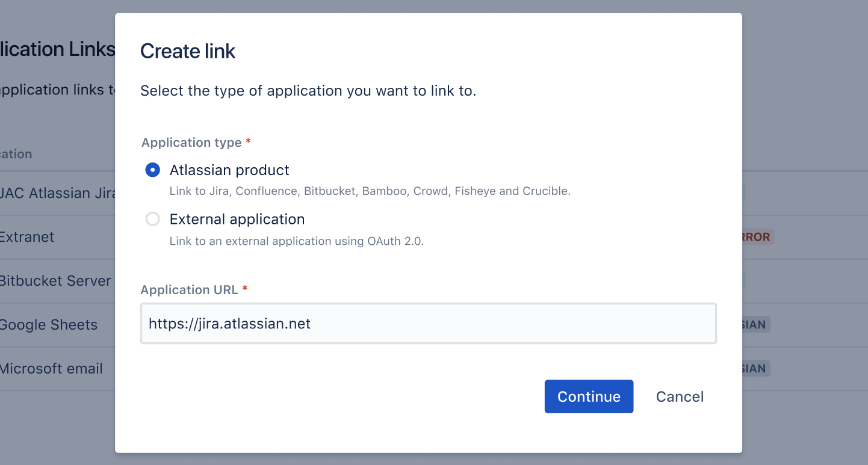Click the JAC Atlassian Jira entry
868x465 pixels.
click(x=58, y=193)
